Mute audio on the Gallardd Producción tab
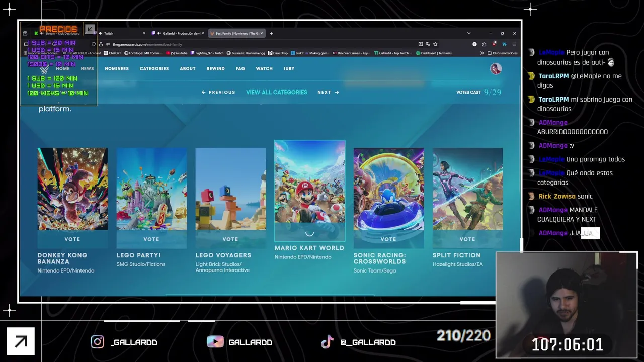644x362 pixels. 159,33
